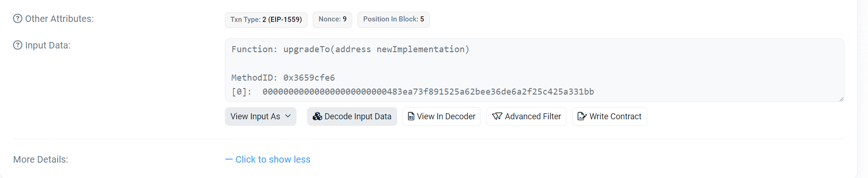This screenshot has height=178, width=868.
Task: Click the resize handle of the input data box
Action: click(x=841, y=99)
